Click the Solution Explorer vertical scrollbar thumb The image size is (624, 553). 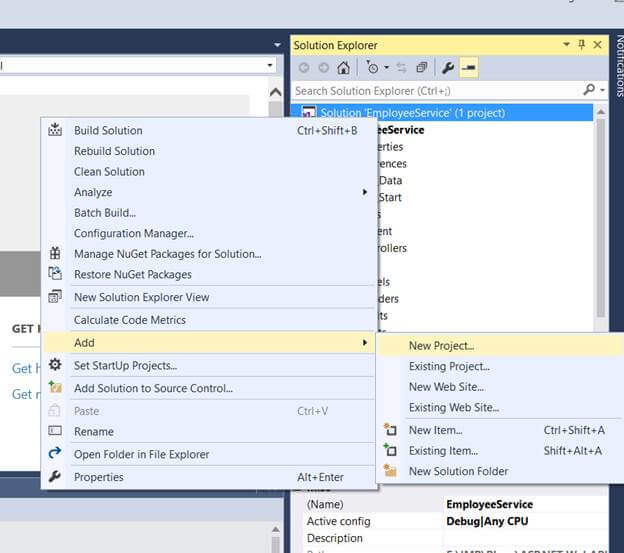coord(601,218)
